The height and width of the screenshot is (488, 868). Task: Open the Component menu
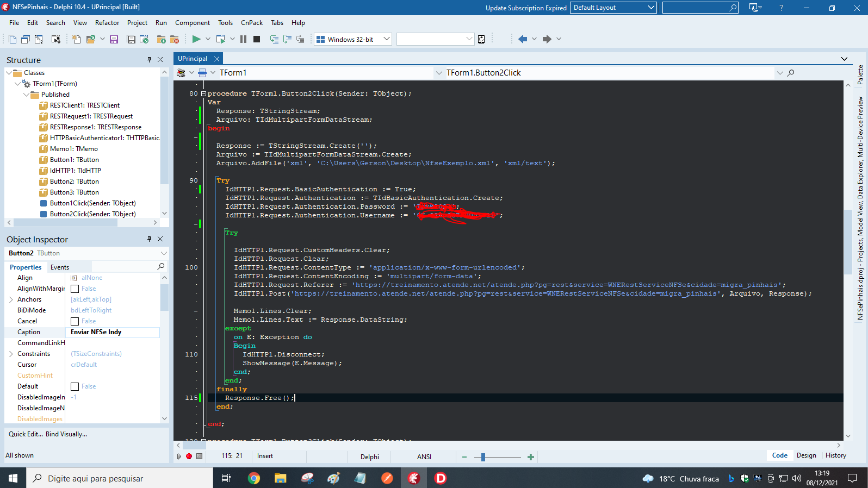193,23
